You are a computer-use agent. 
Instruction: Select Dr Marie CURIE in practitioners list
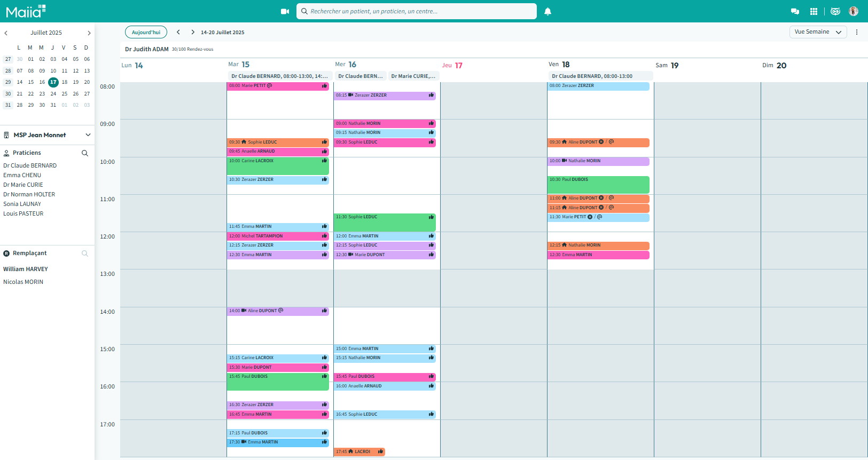23,185
